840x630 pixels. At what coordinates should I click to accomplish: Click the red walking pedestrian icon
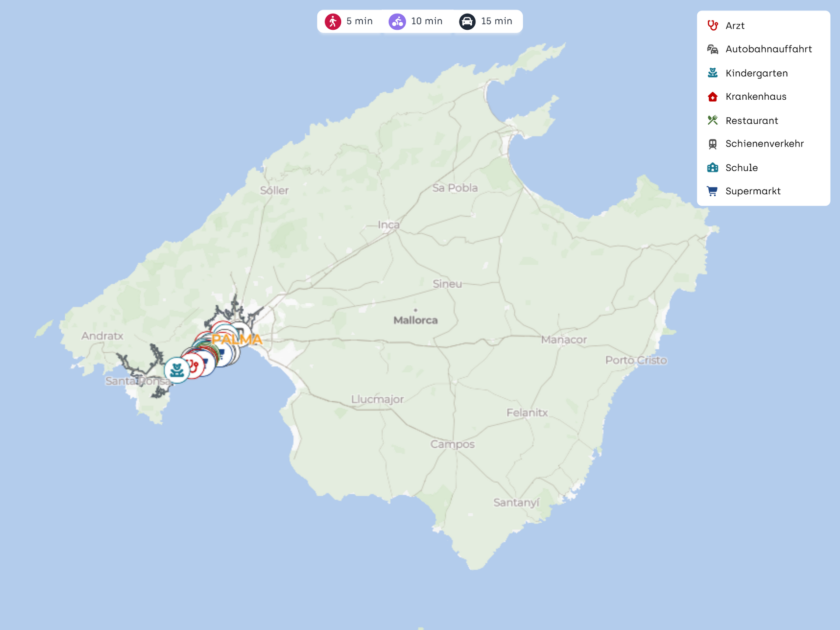click(333, 21)
